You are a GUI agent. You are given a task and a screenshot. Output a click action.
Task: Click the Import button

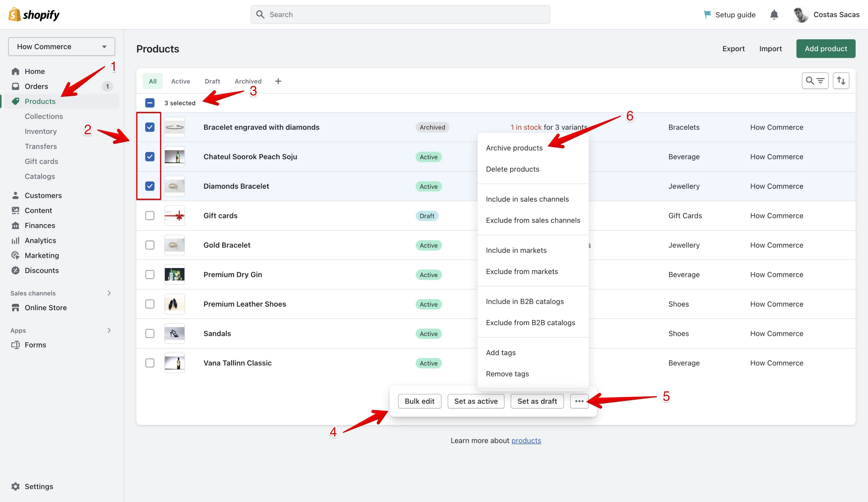pyautogui.click(x=770, y=49)
